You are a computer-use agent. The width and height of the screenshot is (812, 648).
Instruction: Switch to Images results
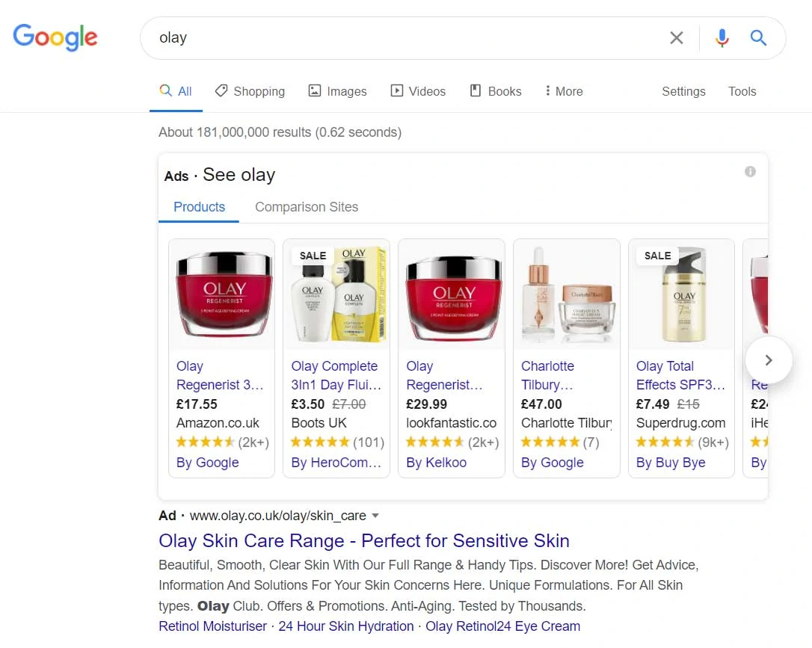338,91
